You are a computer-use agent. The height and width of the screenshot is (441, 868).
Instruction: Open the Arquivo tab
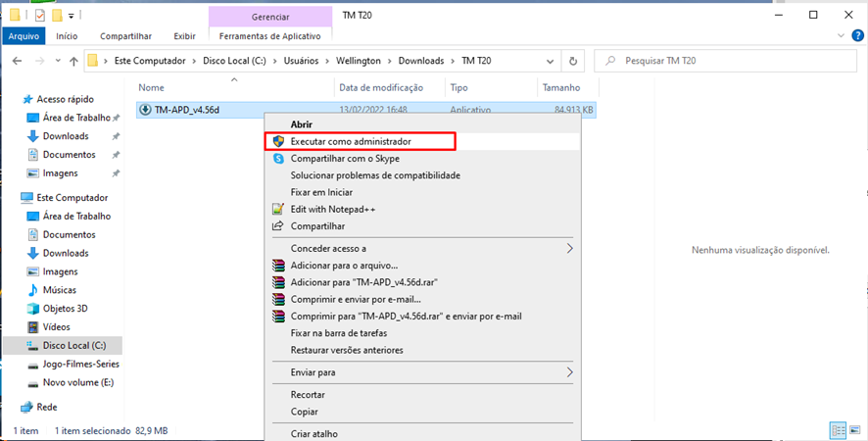24,36
